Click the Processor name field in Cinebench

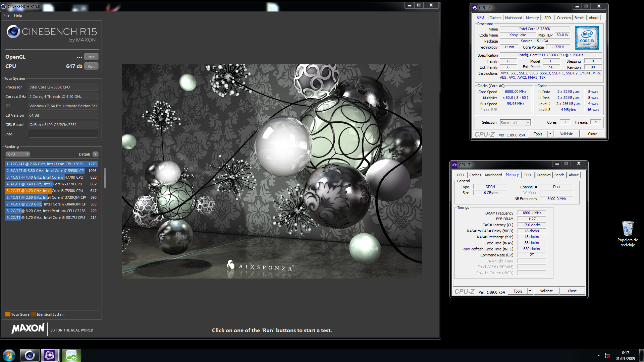63,87
